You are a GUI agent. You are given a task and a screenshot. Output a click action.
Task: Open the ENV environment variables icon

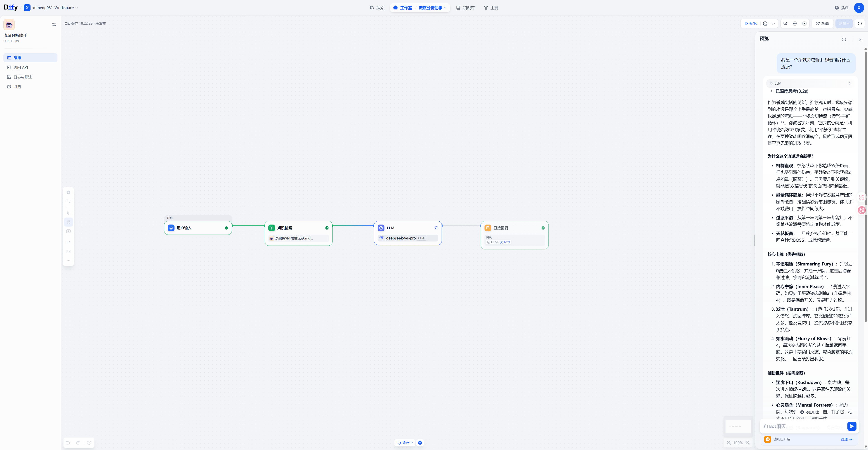click(x=795, y=24)
